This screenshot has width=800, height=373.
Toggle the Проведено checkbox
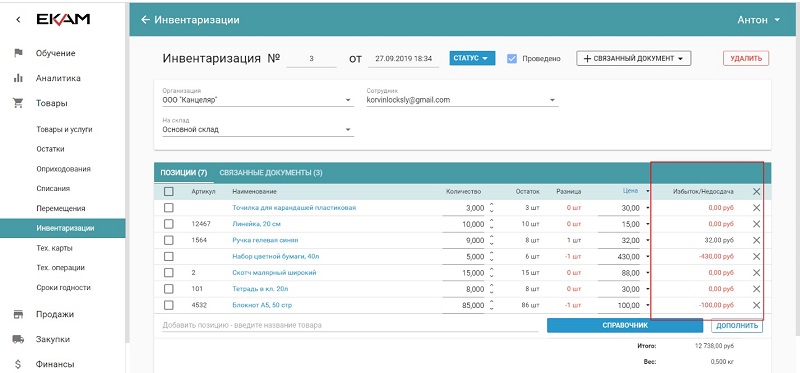(x=512, y=59)
